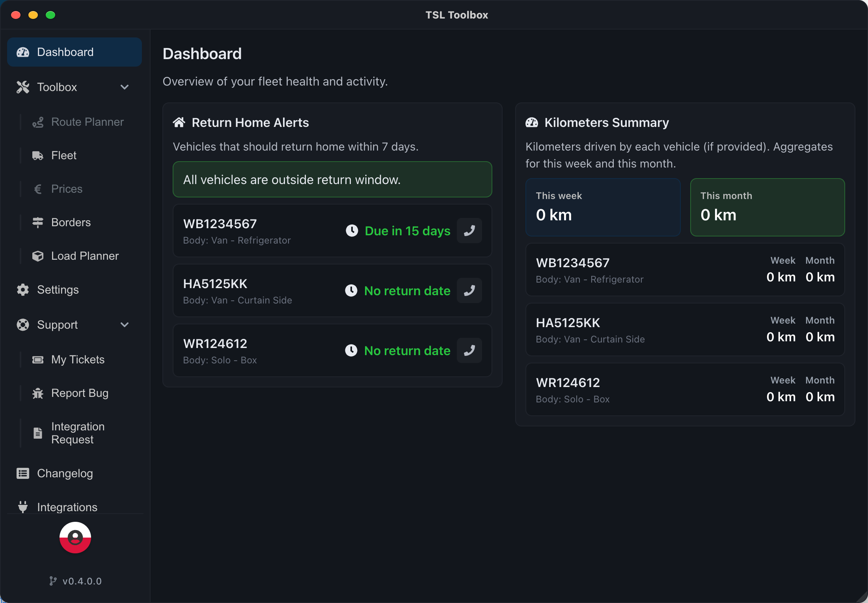The height and width of the screenshot is (603, 868).
Task: Select the Fleet truck icon
Action: [x=37, y=155]
